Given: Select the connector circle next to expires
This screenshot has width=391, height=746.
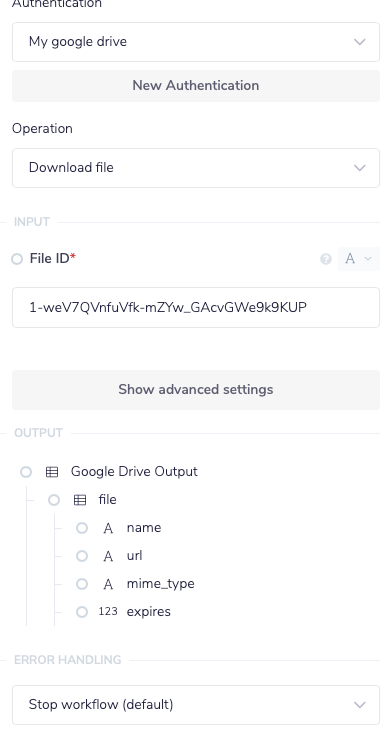Looking at the screenshot, I should pyautogui.click(x=82, y=612).
